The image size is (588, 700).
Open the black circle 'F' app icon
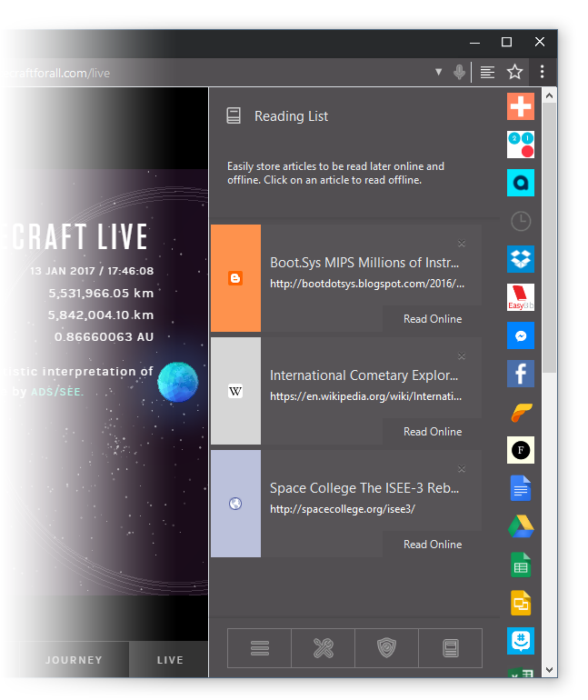click(x=520, y=450)
